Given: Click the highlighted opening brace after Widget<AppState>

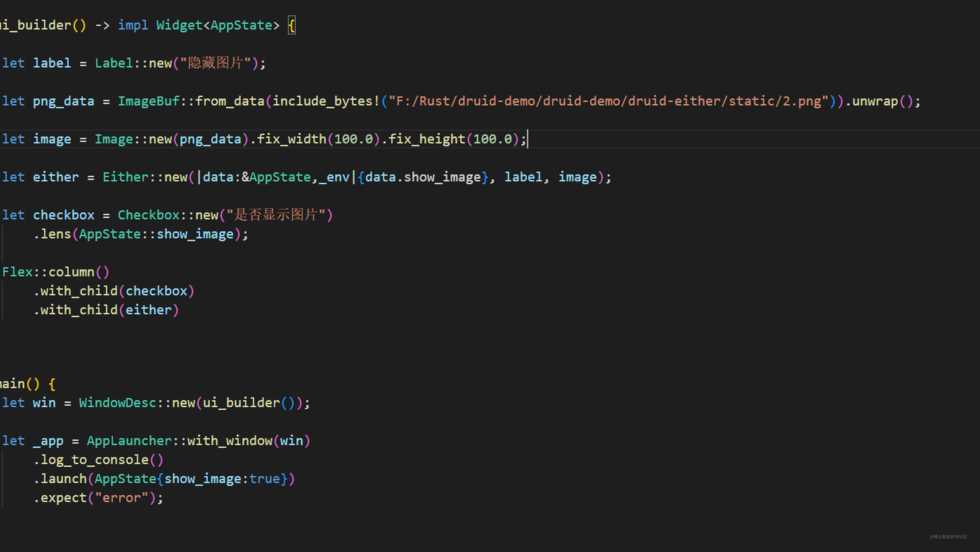Looking at the screenshot, I should click(x=292, y=26).
